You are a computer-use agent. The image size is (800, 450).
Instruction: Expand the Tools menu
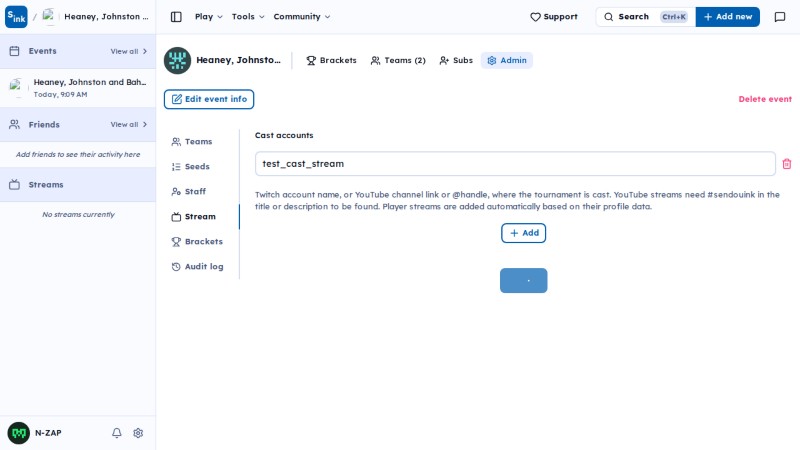coord(248,17)
